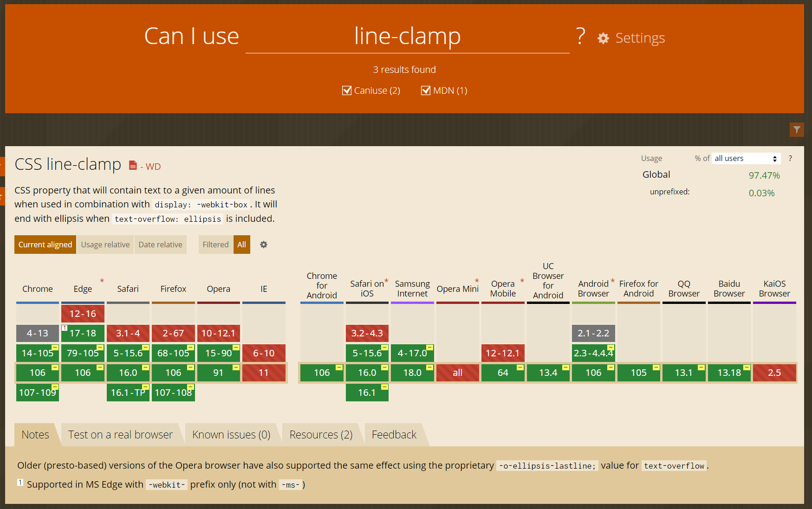Toggle the MDN (1) checkbox
The image size is (812, 509).
pos(426,90)
